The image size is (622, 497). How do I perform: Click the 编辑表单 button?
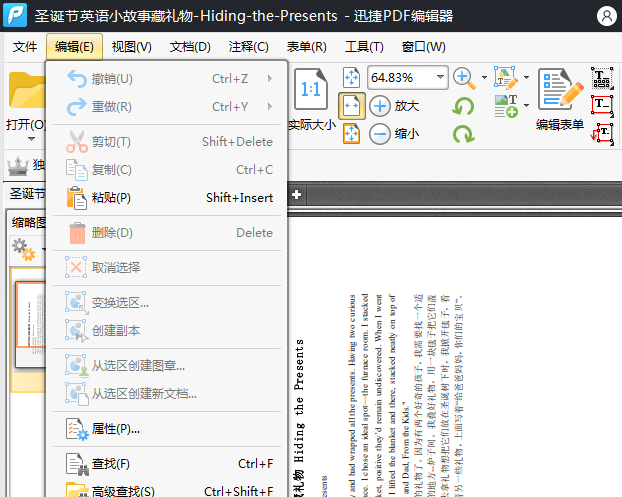(560, 99)
